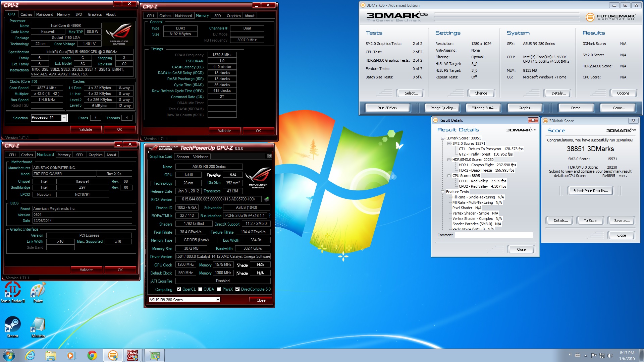
Task: Switch to the Validation tab in GPU-Z
Action: point(201,157)
